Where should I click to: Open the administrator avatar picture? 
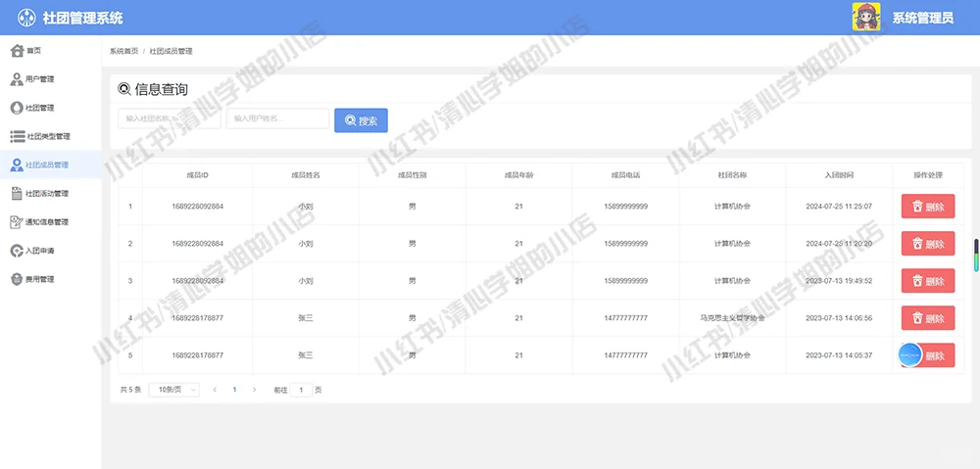click(866, 17)
